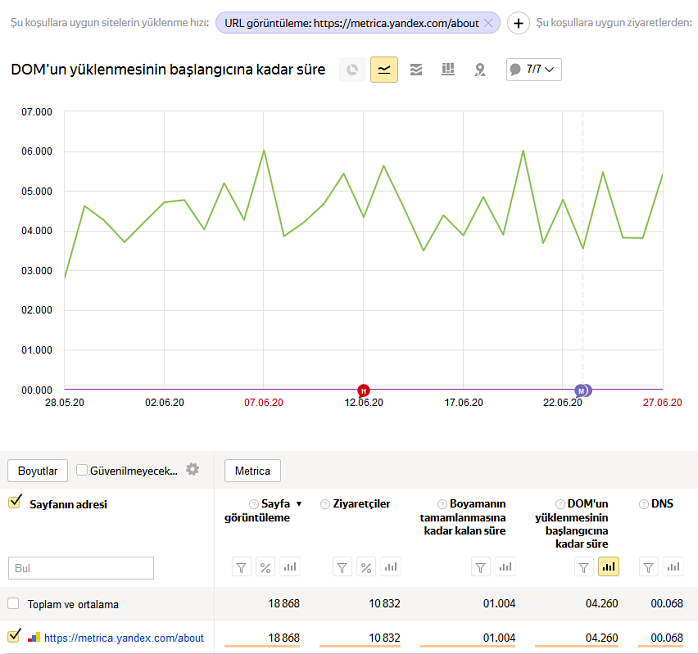Image resolution: width=698 pixels, height=654 pixels.
Task: Click the colored bars icon beside about URL
Action: (x=34, y=638)
